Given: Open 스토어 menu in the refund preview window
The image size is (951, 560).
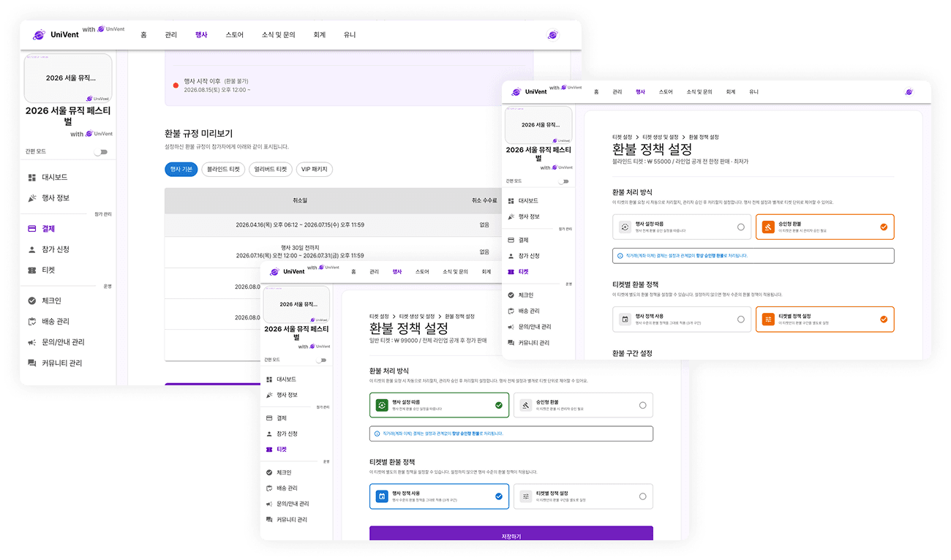Looking at the screenshot, I should click(x=235, y=35).
